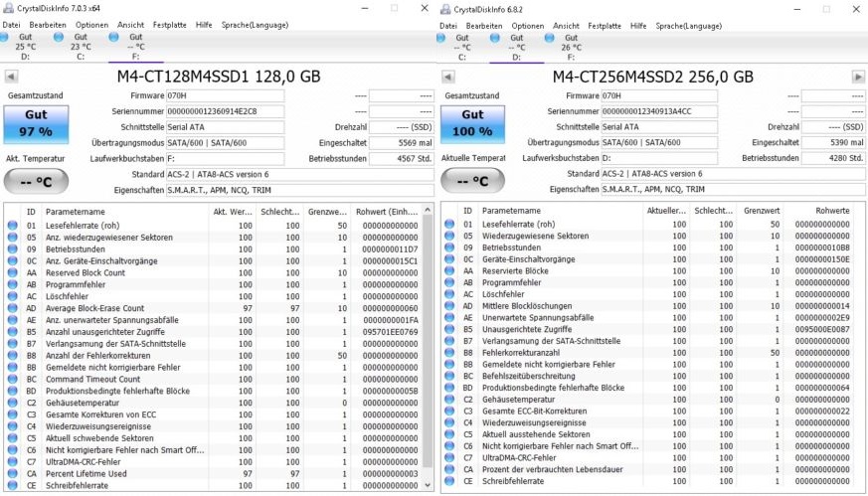Click serial number field 0000000012340913A4CC

point(659,111)
